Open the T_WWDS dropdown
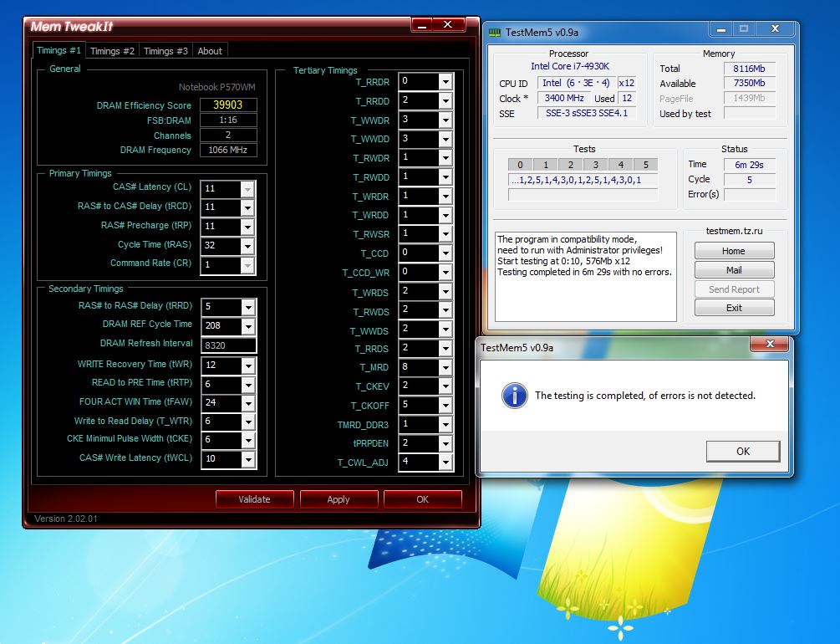Viewport: 840px width, 644px height. click(445, 330)
